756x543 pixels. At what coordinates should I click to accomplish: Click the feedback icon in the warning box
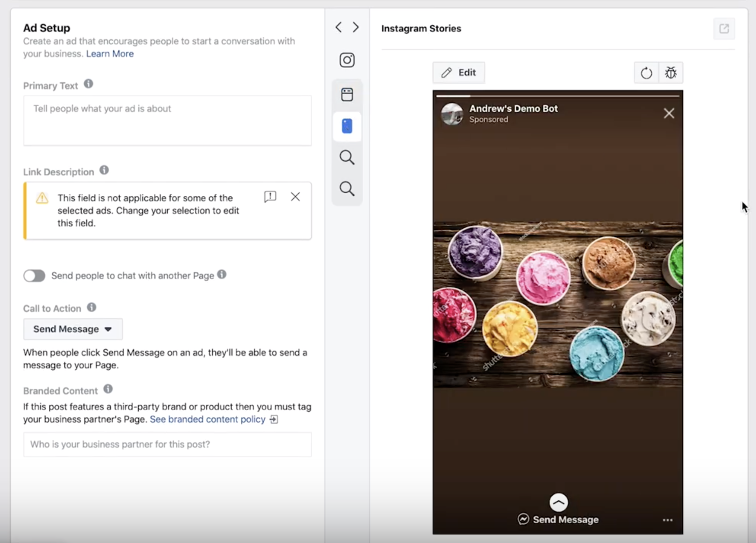(x=270, y=197)
